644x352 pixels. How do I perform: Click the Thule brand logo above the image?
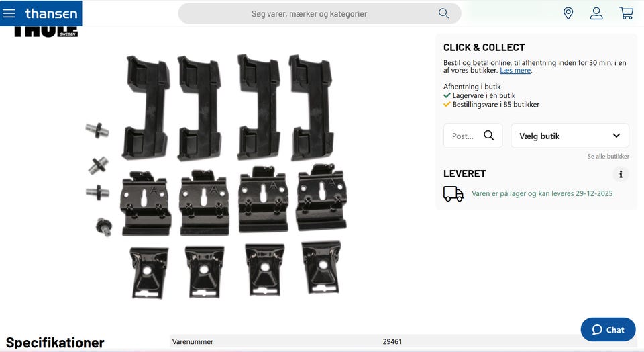click(46, 32)
